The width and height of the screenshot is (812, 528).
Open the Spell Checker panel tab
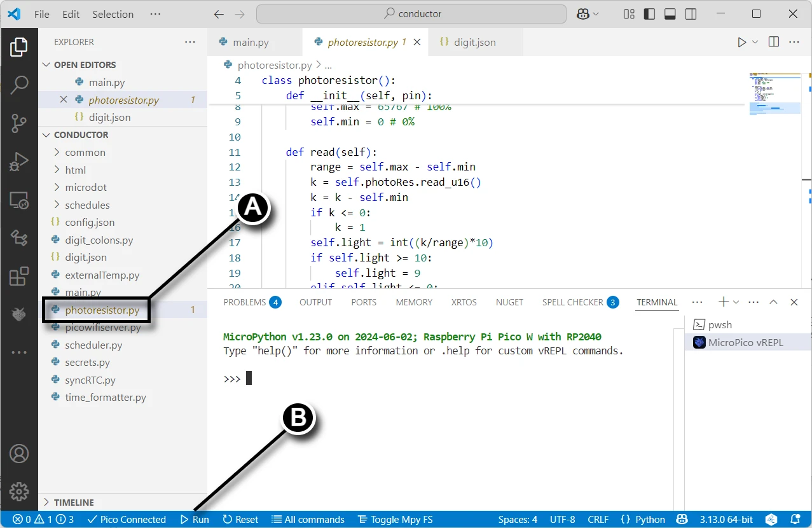581,302
